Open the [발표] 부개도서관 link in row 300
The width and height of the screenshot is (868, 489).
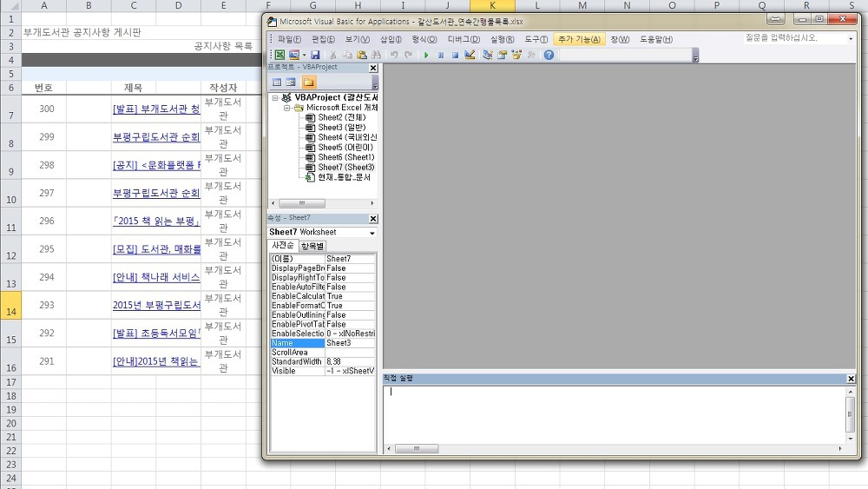(156, 109)
